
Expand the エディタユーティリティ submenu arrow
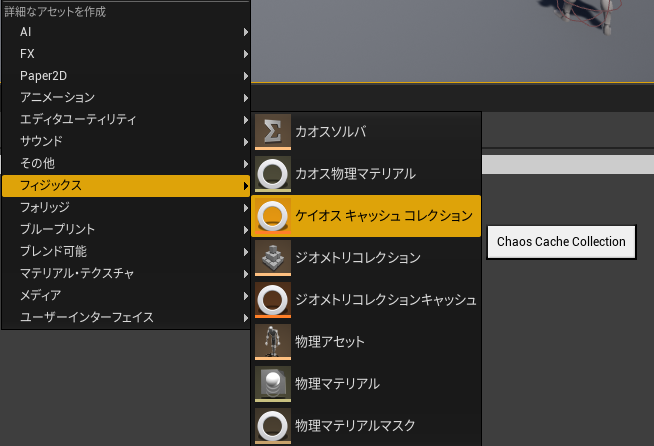click(246, 120)
